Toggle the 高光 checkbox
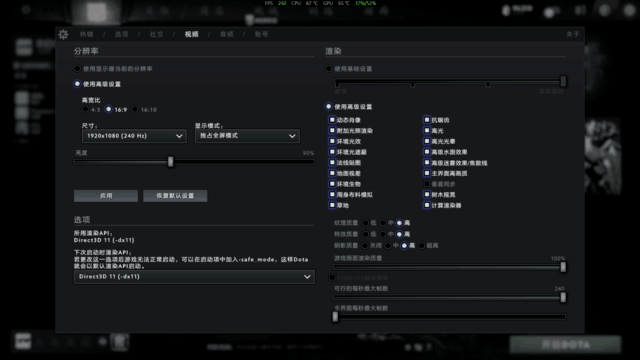The width and height of the screenshot is (640, 360). [x=427, y=130]
